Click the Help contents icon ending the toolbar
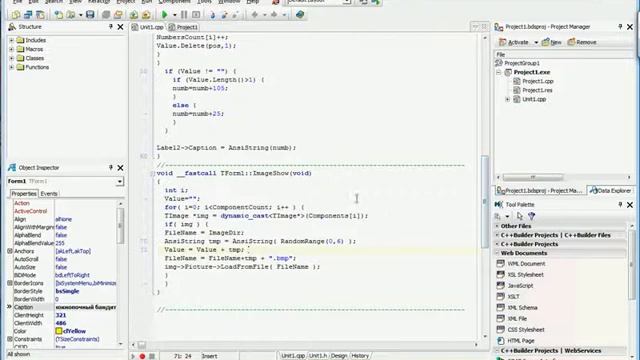 pos(300,15)
